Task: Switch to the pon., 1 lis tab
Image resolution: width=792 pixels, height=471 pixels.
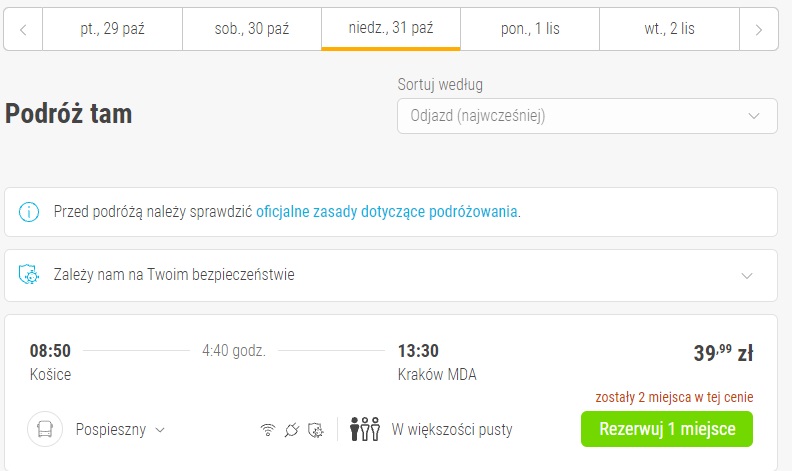Action: click(530, 29)
